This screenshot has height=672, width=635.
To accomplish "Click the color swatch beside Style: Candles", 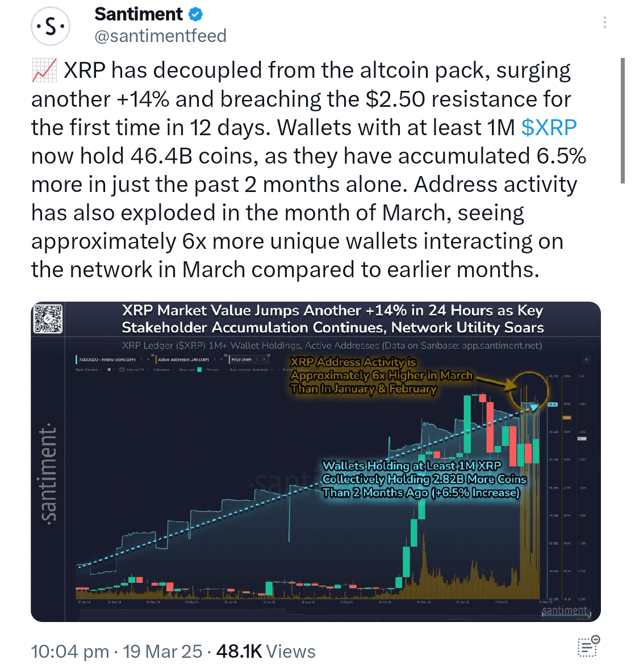I will (108, 368).
